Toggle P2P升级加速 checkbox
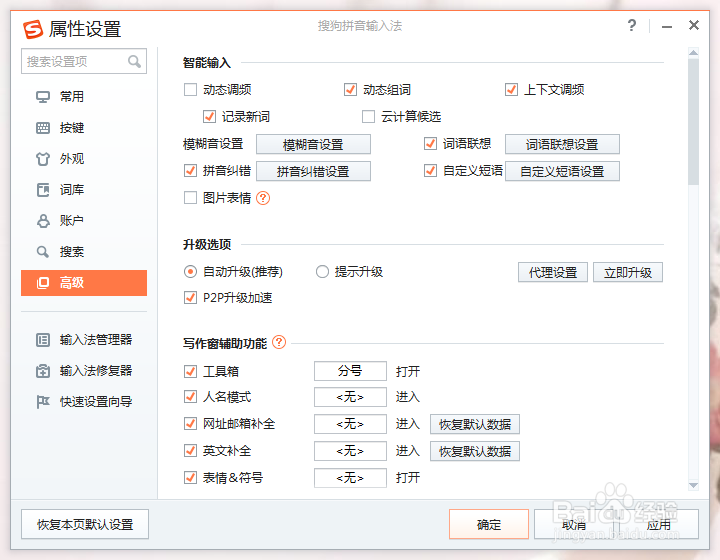720x560 pixels. [x=190, y=298]
